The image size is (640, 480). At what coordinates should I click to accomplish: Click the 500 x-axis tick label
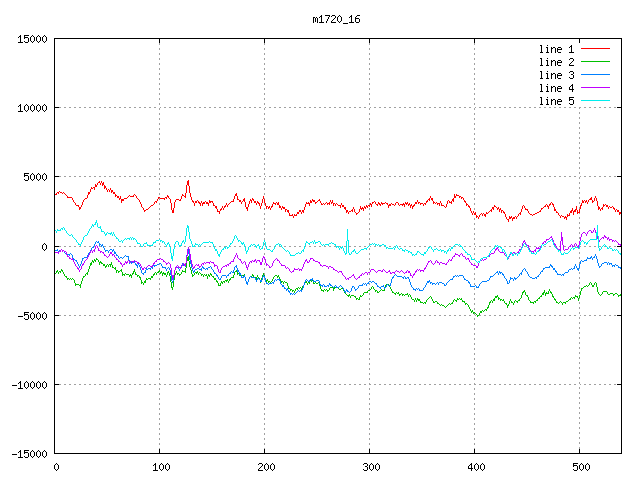[579, 467]
